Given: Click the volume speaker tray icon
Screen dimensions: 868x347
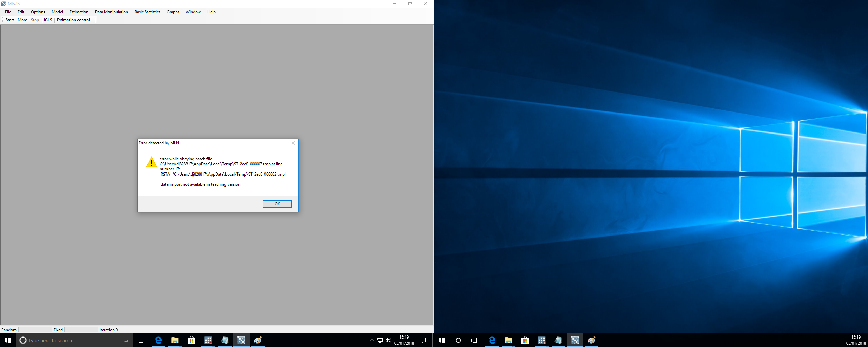Looking at the screenshot, I should coord(388,340).
